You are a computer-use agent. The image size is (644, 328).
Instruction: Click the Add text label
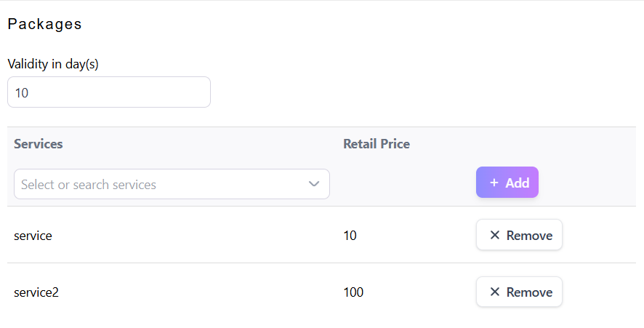pos(518,183)
